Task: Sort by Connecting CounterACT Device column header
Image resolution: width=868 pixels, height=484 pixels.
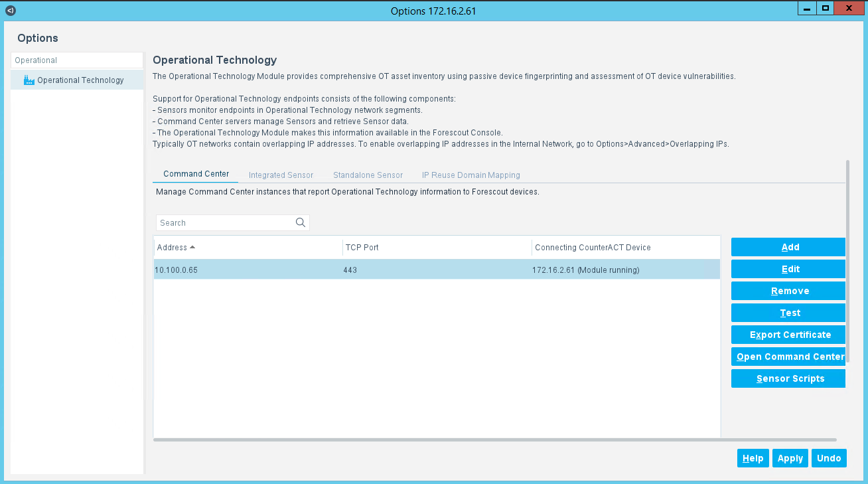Action: click(x=626, y=248)
